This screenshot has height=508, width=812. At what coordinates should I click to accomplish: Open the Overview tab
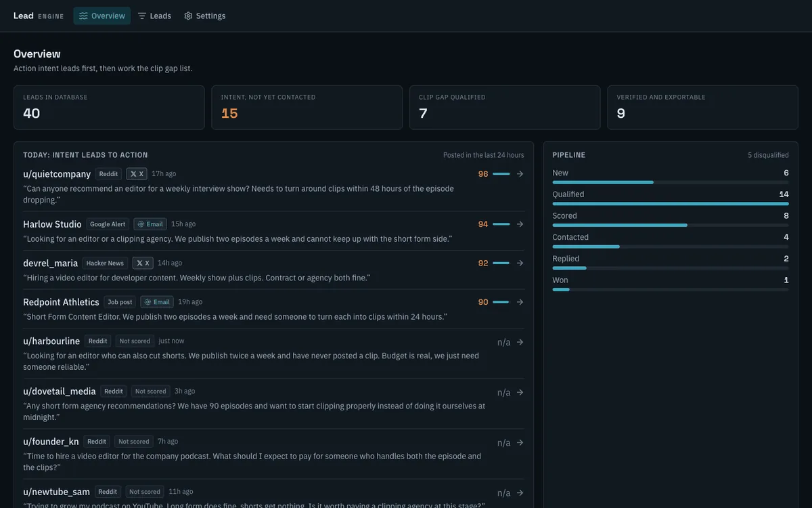coord(102,16)
